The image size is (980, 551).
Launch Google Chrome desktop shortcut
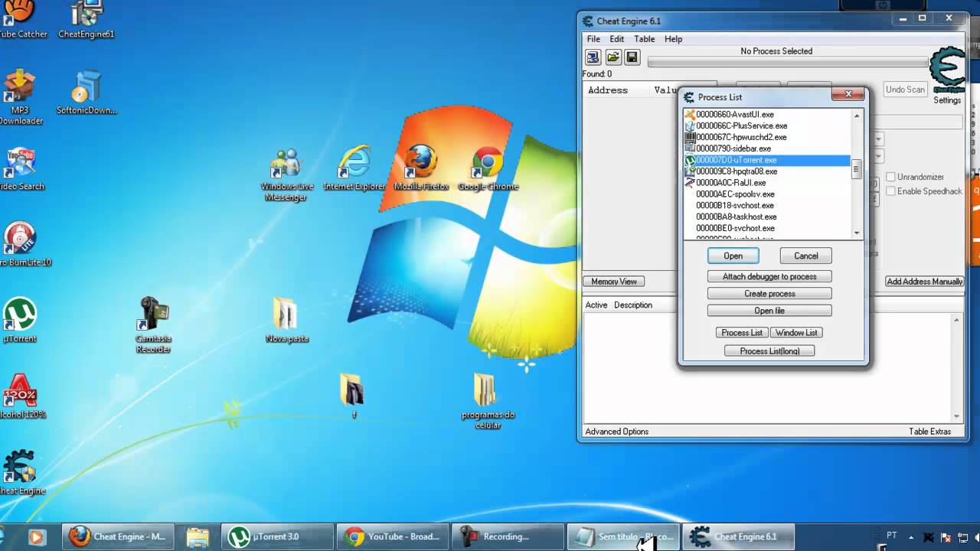pos(488,168)
